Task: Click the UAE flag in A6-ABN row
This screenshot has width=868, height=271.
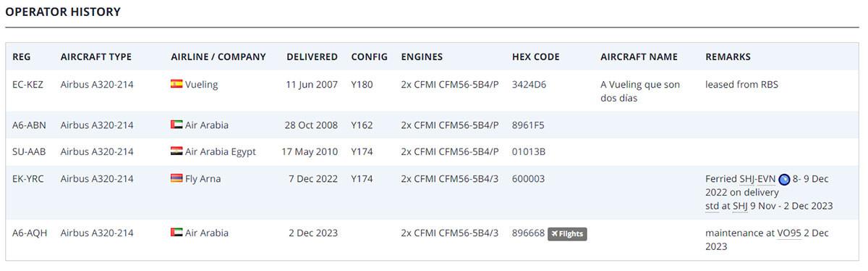Action: click(x=176, y=125)
